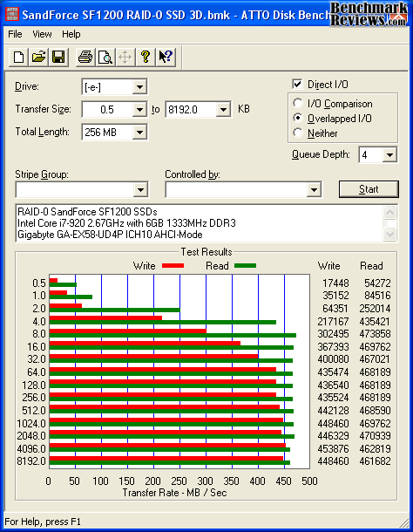Click the read value 461682
Image resolution: width=413 pixels, height=532 pixels.
(x=375, y=461)
